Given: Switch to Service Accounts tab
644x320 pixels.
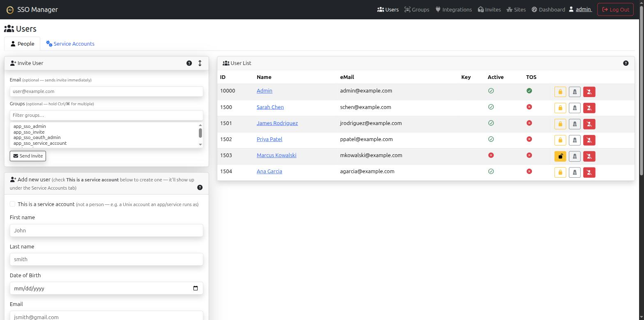Looking at the screenshot, I should tap(70, 44).
